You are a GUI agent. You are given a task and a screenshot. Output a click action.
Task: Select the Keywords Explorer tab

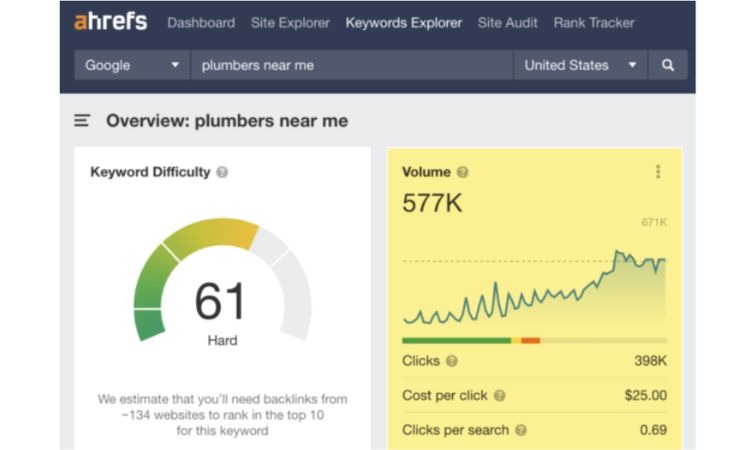coord(404,23)
